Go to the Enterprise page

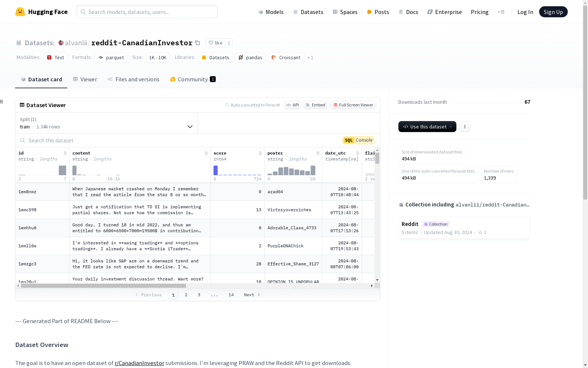(444, 12)
